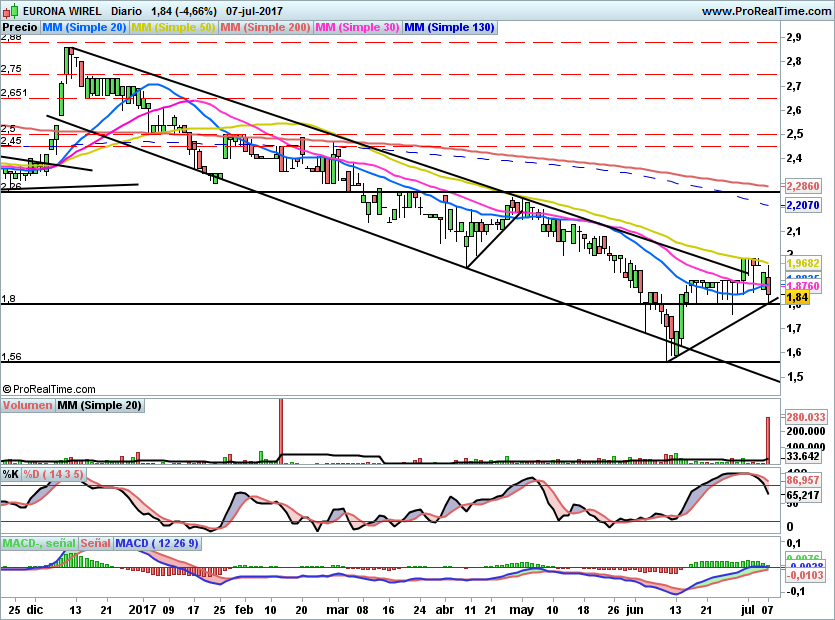
Task: Select the MM (Simple 20) price legend
Action: pyautogui.click(x=84, y=27)
